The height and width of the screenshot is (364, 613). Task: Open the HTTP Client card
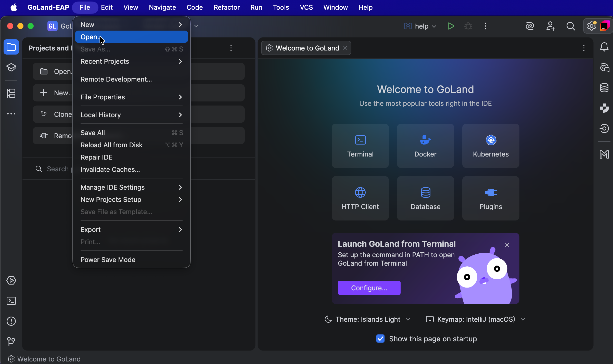click(360, 198)
